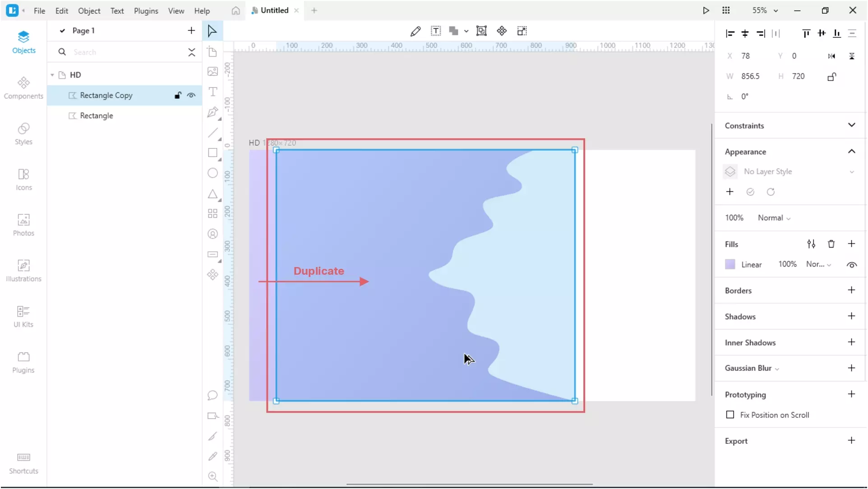
Task: Open the Text menu
Action: 117,11
